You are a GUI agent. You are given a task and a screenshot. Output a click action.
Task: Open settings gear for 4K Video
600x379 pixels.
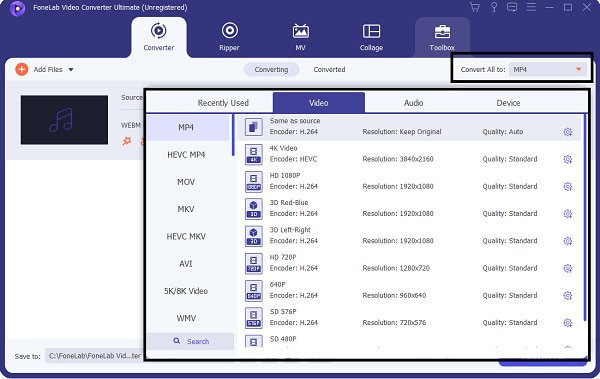click(x=567, y=159)
